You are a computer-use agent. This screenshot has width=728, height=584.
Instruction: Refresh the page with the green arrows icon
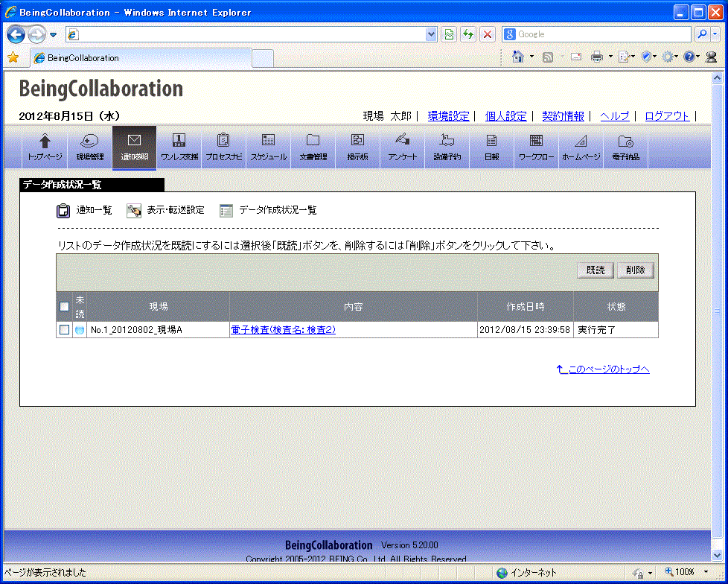pos(468,34)
